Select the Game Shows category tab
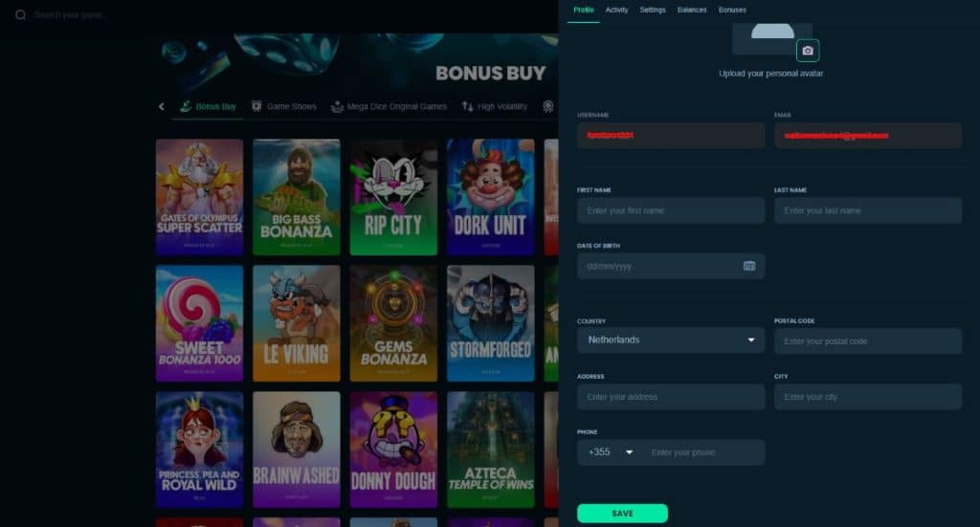This screenshot has width=980, height=527. point(284,107)
